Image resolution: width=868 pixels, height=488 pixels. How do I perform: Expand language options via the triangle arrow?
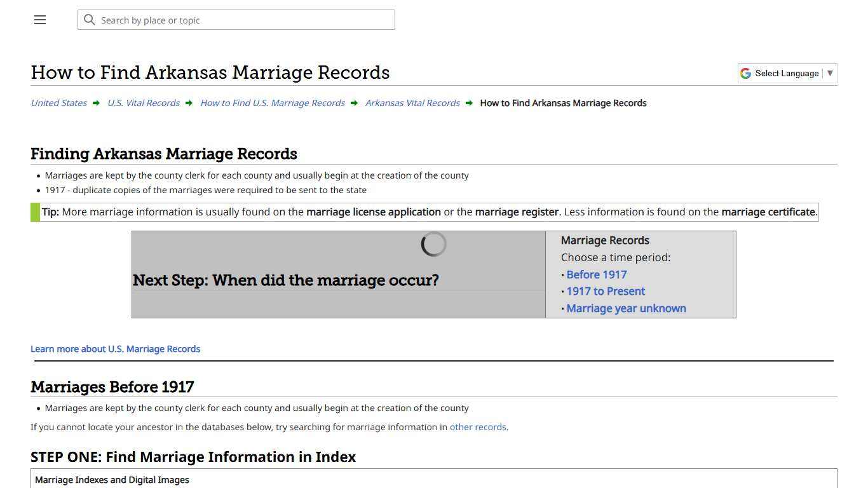pyautogui.click(x=830, y=73)
